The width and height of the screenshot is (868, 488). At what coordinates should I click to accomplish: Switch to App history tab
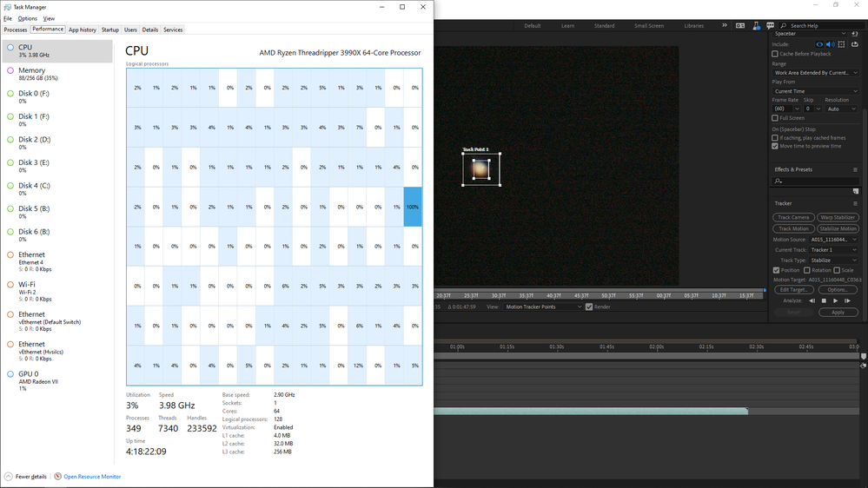pos(83,30)
